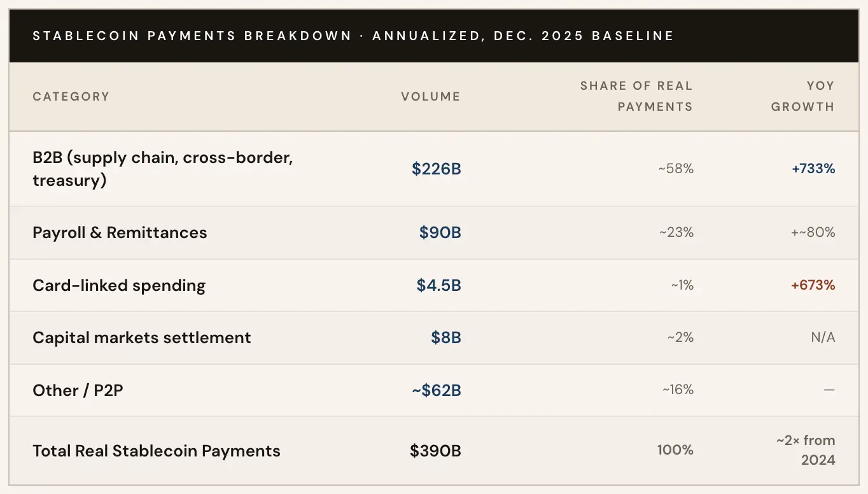Click the 'Other / P2P' row label
The width and height of the screenshot is (868, 494).
tap(78, 390)
